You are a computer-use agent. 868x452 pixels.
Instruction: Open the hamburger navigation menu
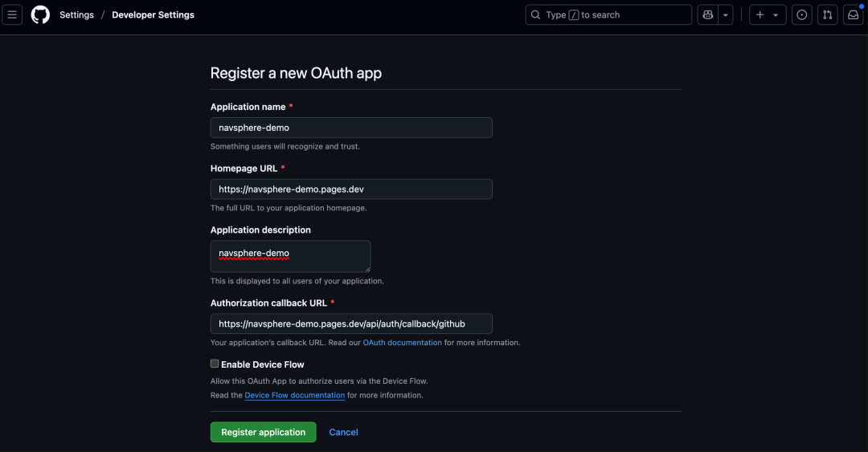click(x=12, y=14)
